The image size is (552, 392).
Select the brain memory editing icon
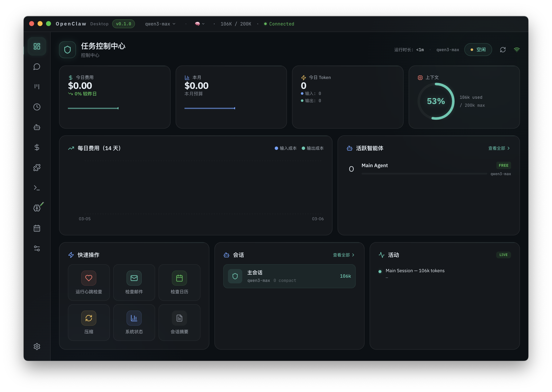pos(37,208)
